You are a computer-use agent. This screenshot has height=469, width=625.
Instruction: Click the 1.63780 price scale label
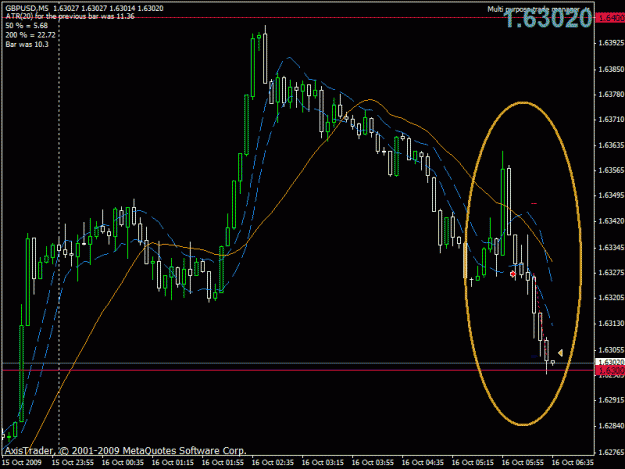click(611, 94)
